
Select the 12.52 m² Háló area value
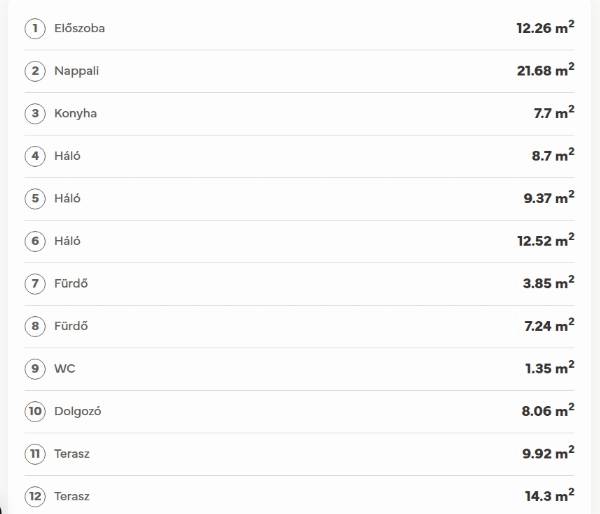pos(545,240)
